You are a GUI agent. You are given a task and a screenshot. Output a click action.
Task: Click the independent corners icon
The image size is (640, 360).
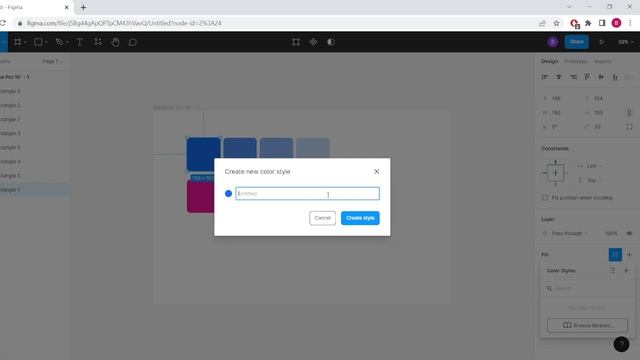point(629,127)
